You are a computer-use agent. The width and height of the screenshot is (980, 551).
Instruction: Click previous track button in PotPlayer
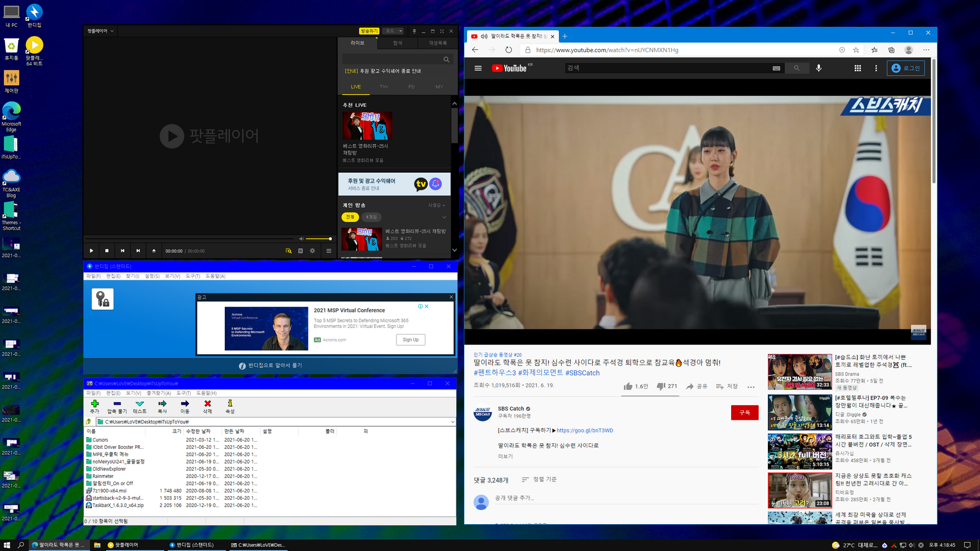[x=122, y=251]
